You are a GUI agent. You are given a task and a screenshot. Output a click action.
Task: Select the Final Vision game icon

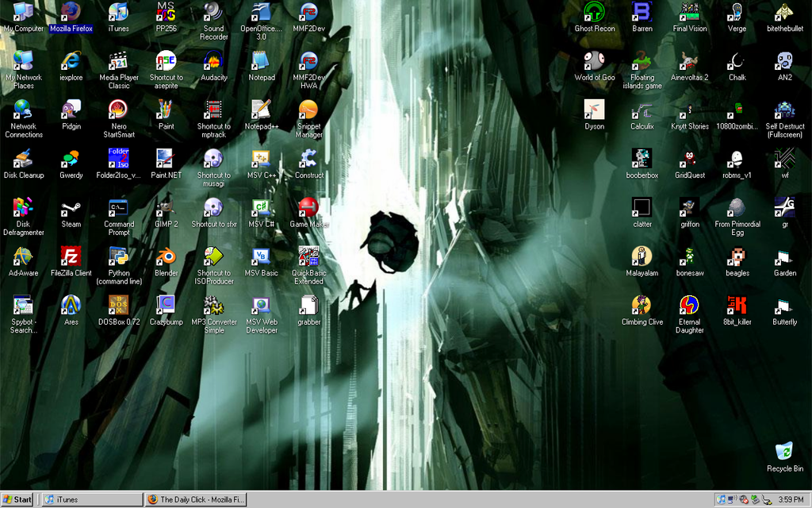(x=689, y=11)
